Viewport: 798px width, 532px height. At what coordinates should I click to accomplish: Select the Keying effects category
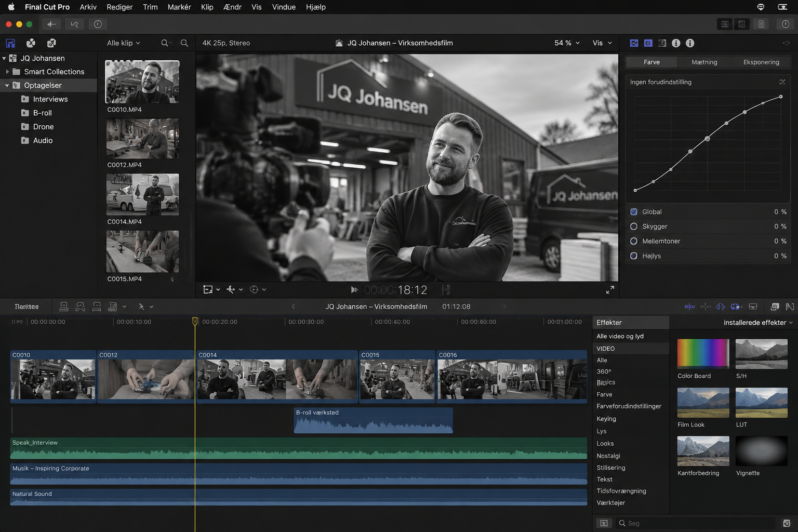coord(606,419)
